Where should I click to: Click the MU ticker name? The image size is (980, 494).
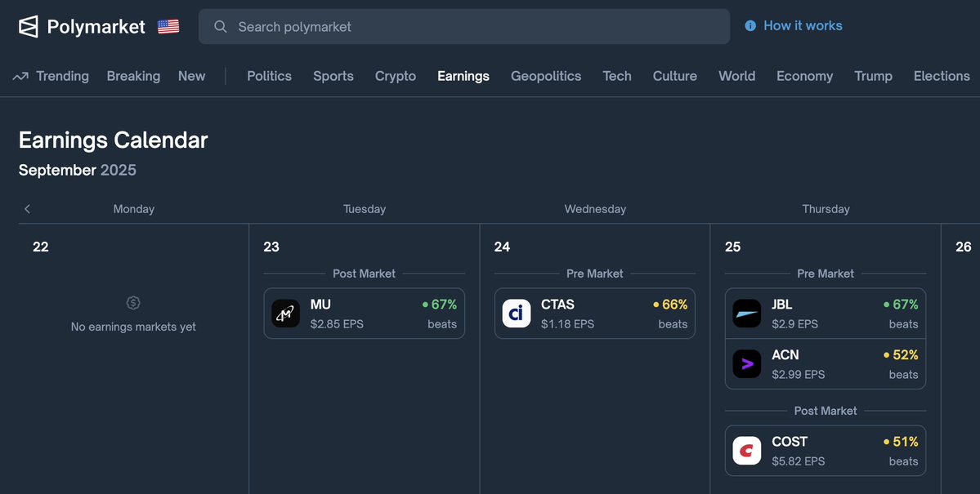[x=320, y=304]
